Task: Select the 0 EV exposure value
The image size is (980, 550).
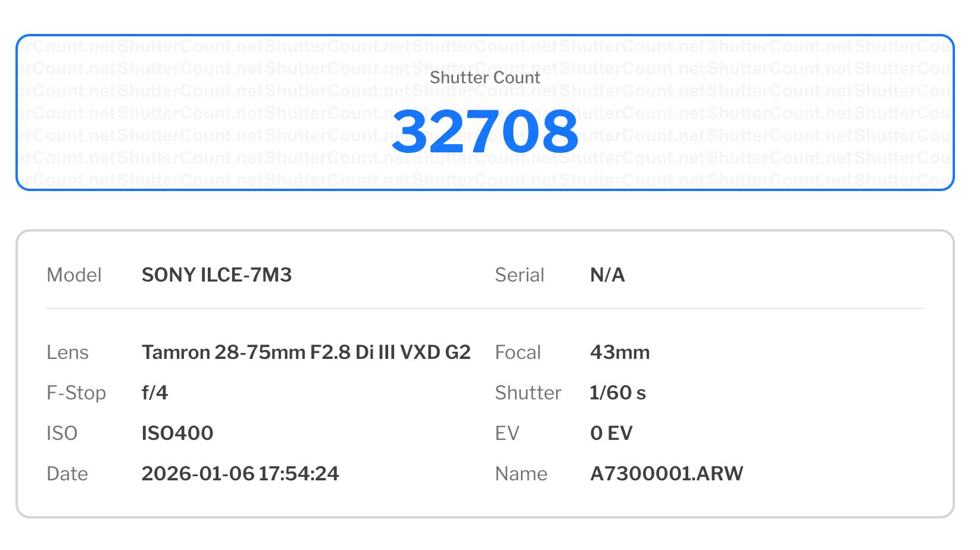Action: [611, 433]
